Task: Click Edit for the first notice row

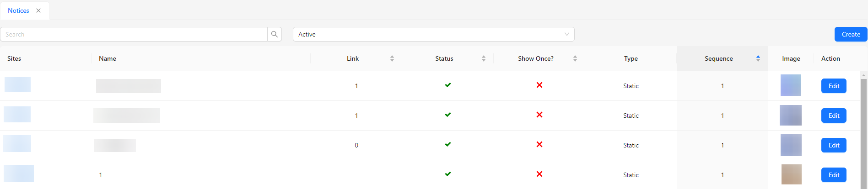Action: tap(834, 86)
